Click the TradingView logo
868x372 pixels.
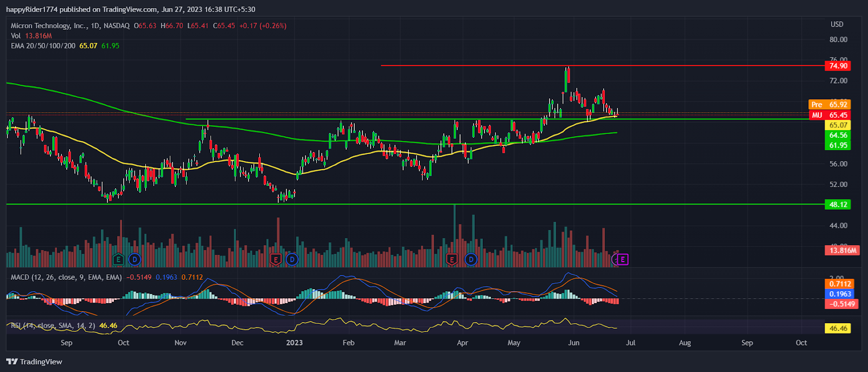coord(34,362)
